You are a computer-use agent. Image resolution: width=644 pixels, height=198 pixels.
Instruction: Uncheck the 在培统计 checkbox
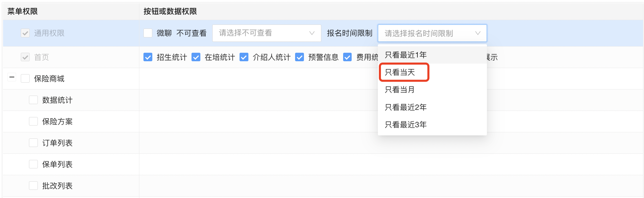click(196, 57)
